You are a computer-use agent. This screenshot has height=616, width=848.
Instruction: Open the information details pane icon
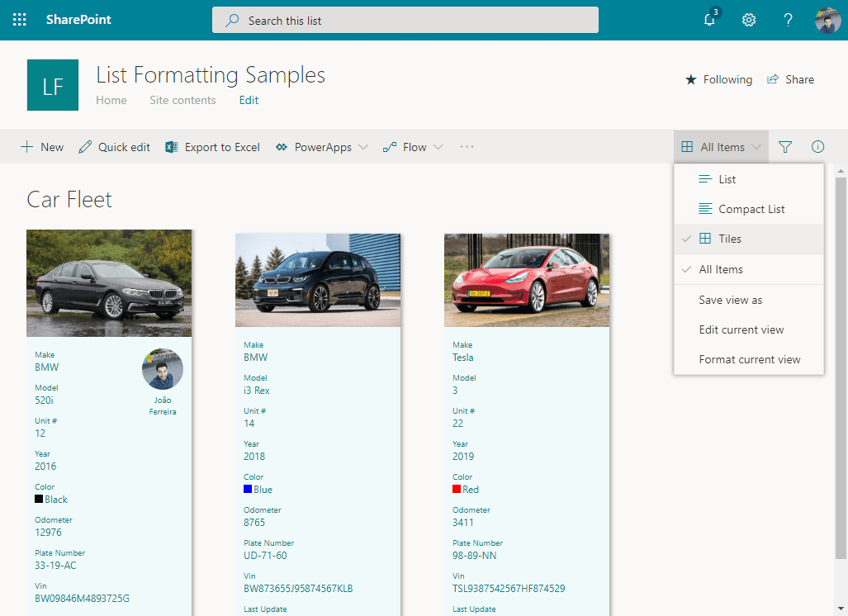tap(817, 146)
